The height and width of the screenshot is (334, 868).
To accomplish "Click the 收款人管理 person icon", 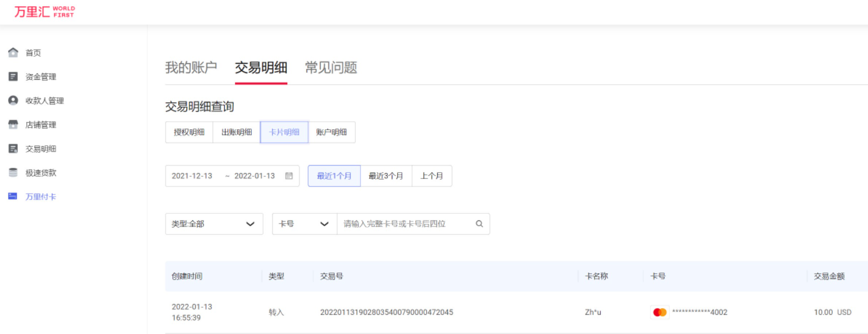I will [13, 100].
